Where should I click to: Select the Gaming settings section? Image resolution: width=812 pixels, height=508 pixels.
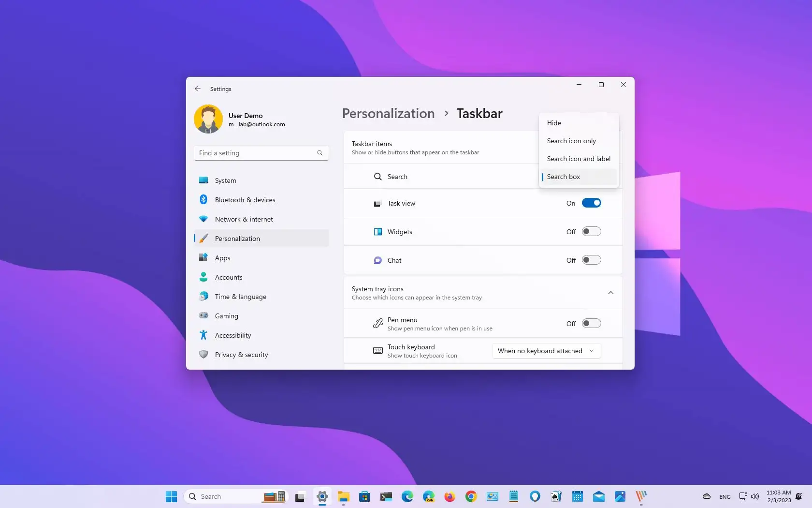coord(226,315)
